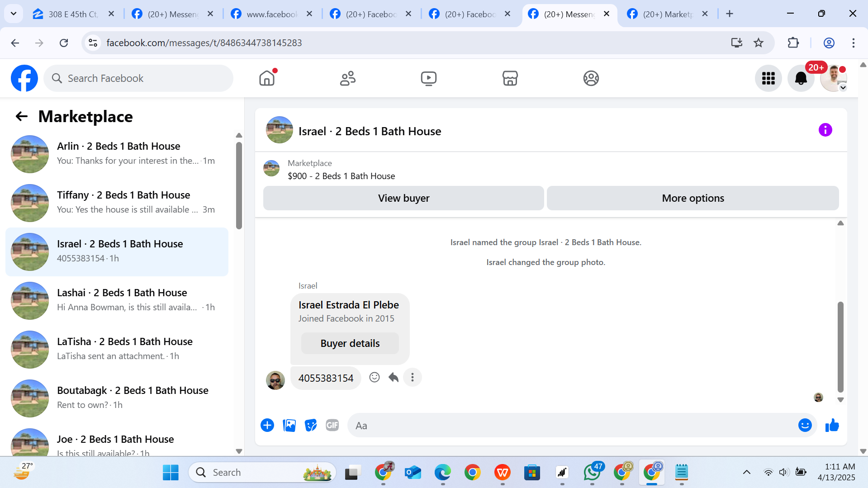
Task: Open Buyer details for Israel Estrada
Action: (350, 343)
